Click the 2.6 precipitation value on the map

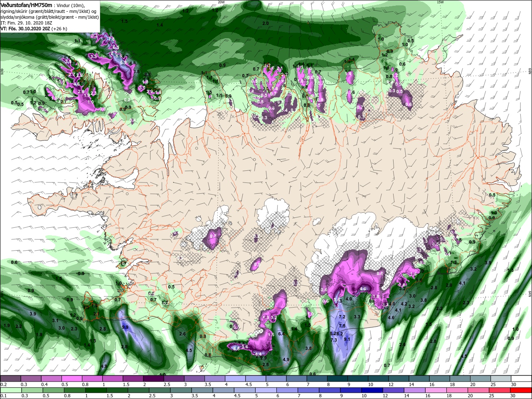(x=182, y=334)
